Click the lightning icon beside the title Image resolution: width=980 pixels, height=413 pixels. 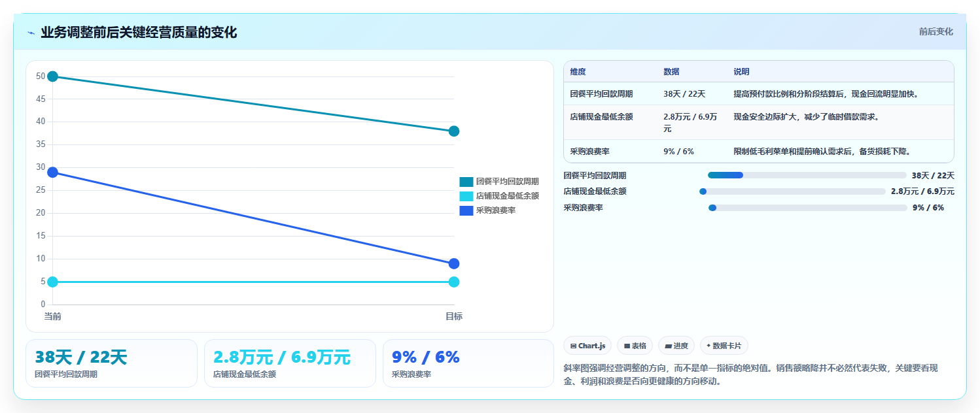[x=31, y=33]
